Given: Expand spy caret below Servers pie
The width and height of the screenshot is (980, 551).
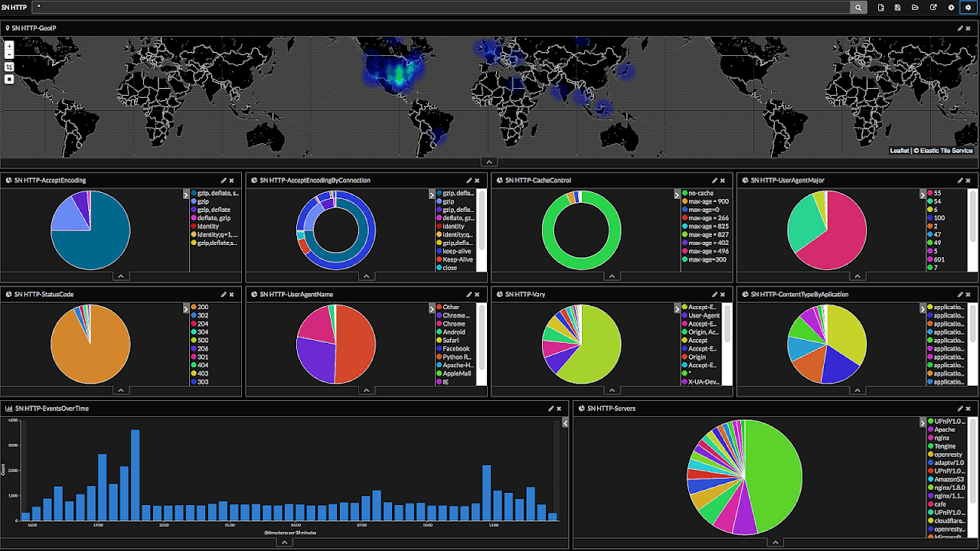Looking at the screenshot, I should tap(776, 542).
